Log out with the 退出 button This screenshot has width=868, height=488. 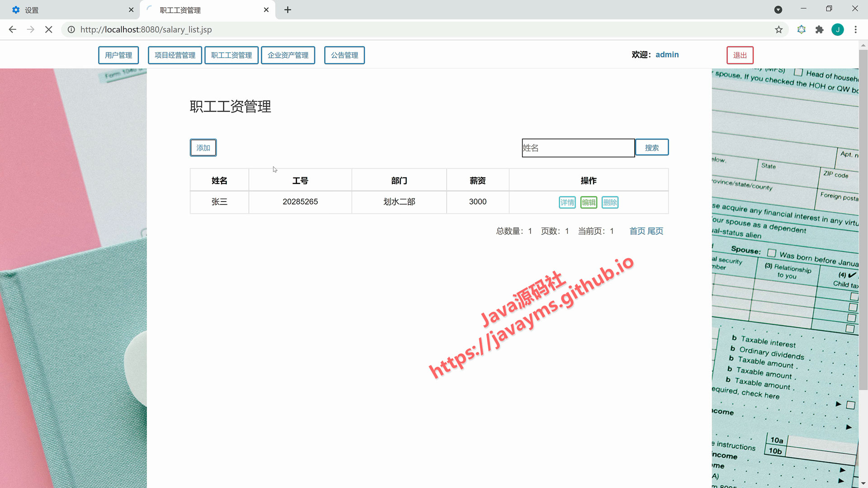tap(740, 55)
